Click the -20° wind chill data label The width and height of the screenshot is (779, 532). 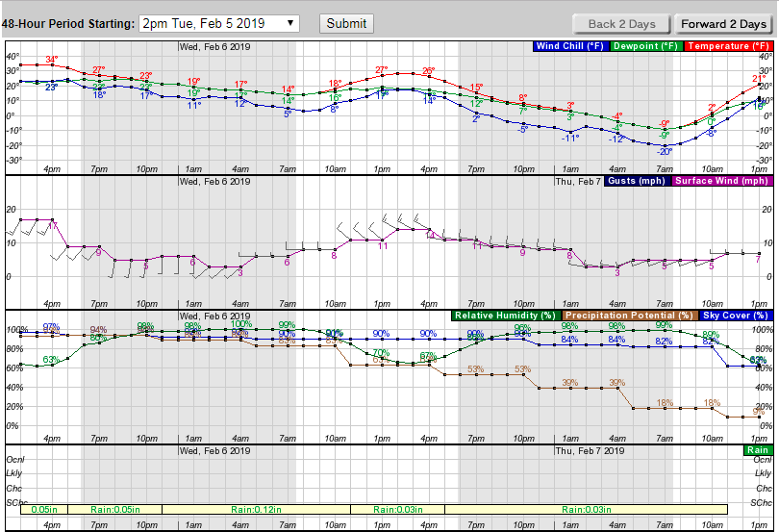[x=665, y=152]
